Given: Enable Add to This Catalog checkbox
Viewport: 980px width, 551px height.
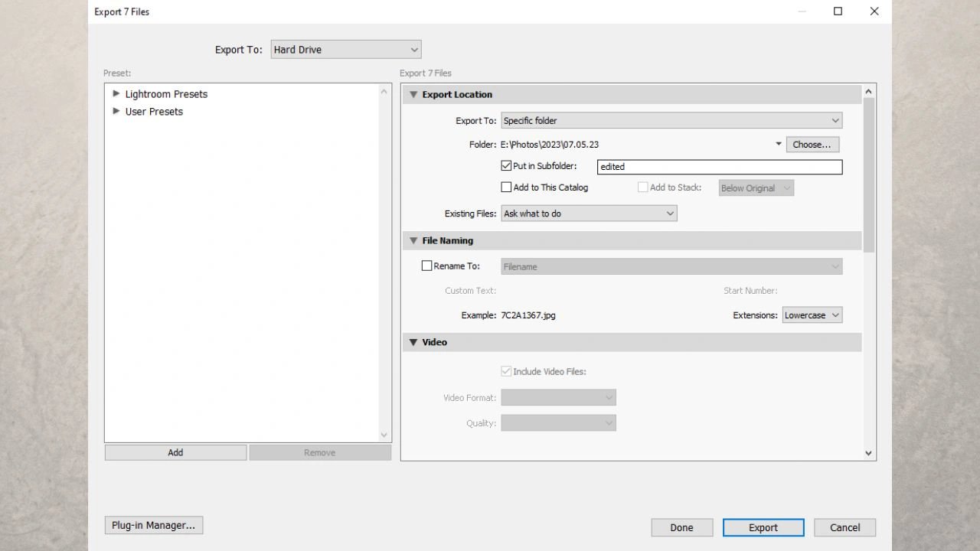Looking at the screenshot, I should coord(506,187).
